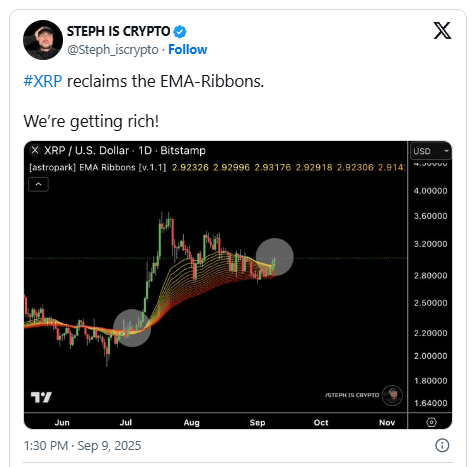Click the chart settings hexagon icon

(x=431, y=422)
